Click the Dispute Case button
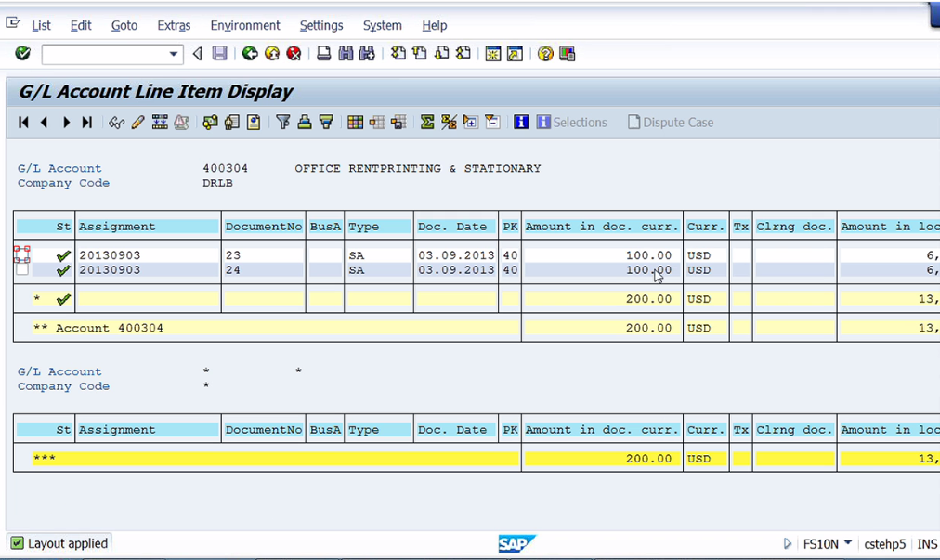The image size is (940, 560). (x=671, y=123)
